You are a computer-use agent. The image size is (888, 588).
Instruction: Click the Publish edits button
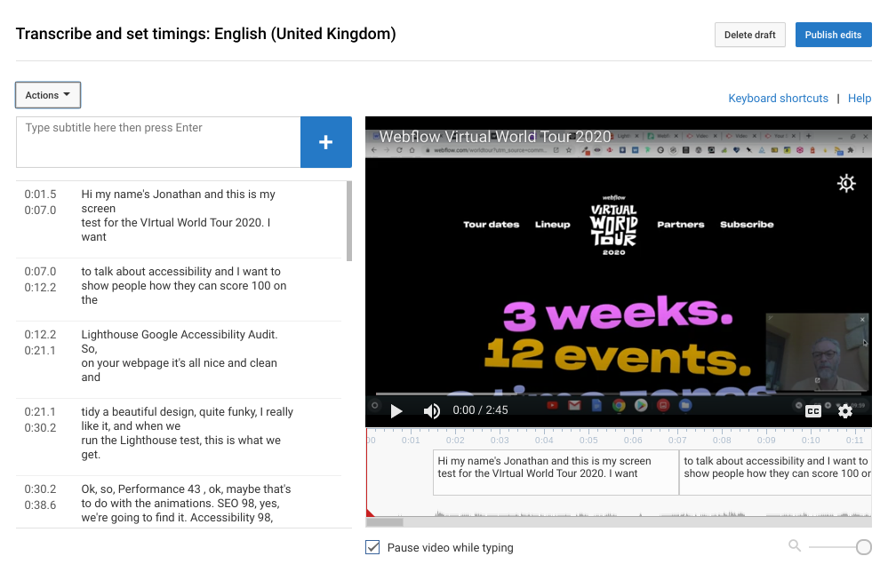[833, 35]
